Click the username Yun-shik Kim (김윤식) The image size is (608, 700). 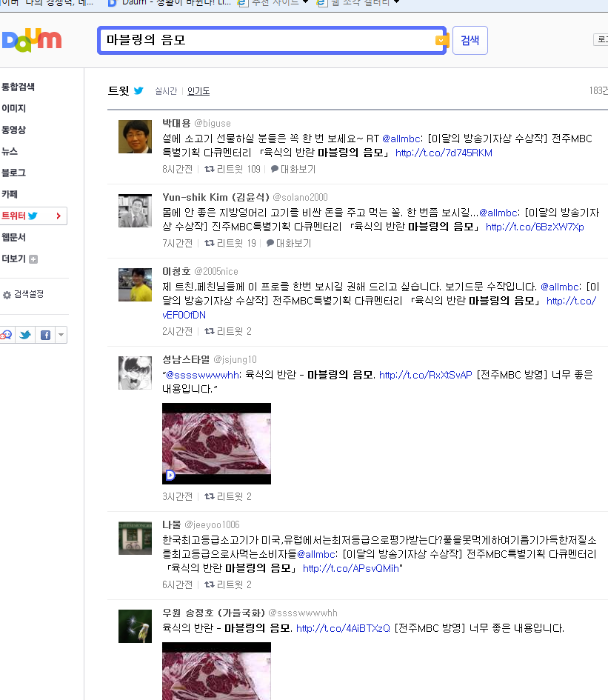(x=216, y=197)
